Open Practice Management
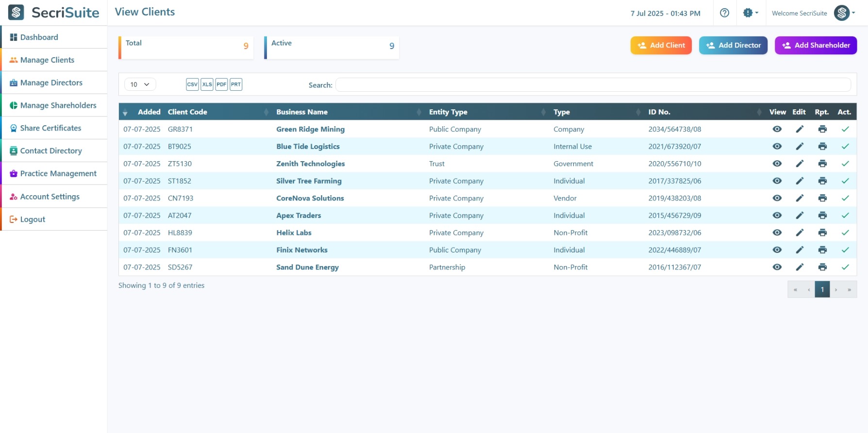The image size is (868, 433). coord(53,174)
